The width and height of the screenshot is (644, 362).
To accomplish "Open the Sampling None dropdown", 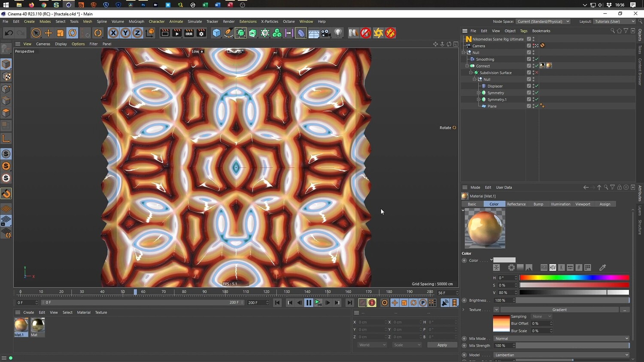I will pyautogui.click(x=541, y=317).
